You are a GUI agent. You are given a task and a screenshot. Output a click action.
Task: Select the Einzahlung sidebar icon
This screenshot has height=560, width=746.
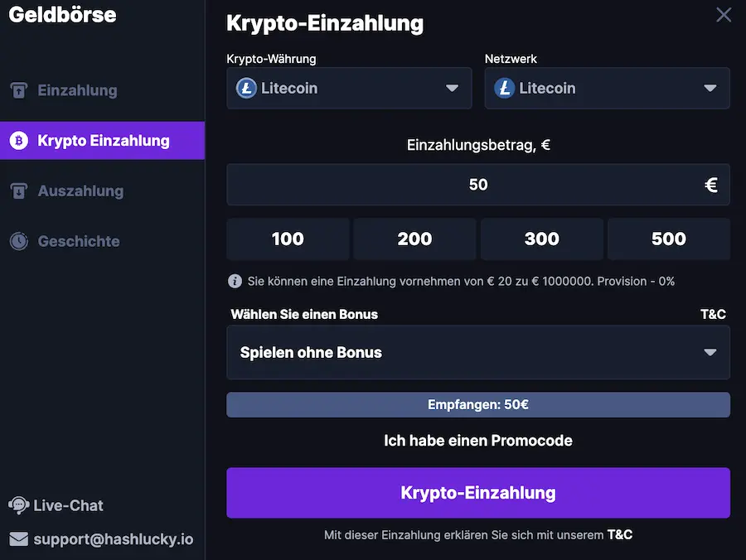(x=18, y=90)
